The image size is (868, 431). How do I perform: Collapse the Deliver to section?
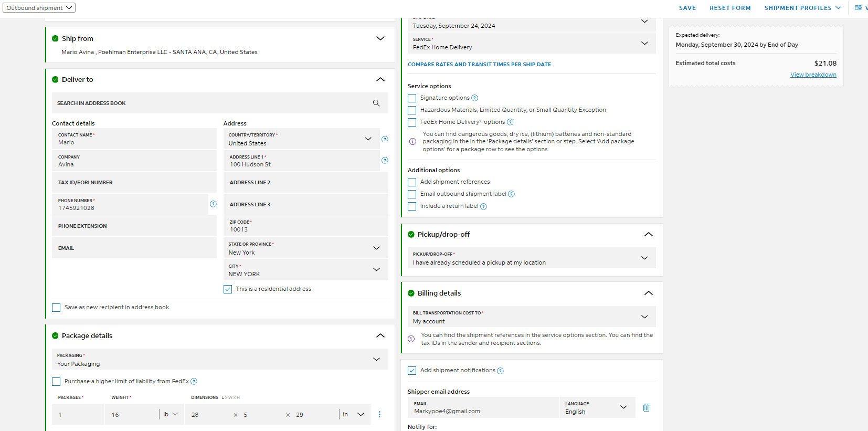point(380,79)
